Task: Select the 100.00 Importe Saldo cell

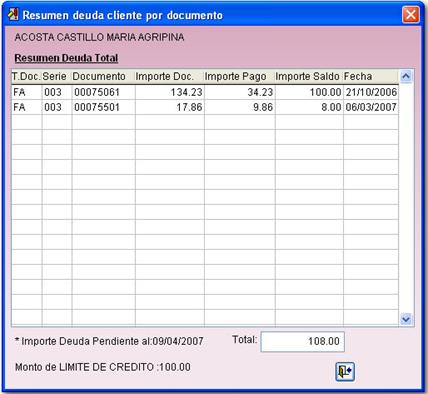Action: (309, 92)
